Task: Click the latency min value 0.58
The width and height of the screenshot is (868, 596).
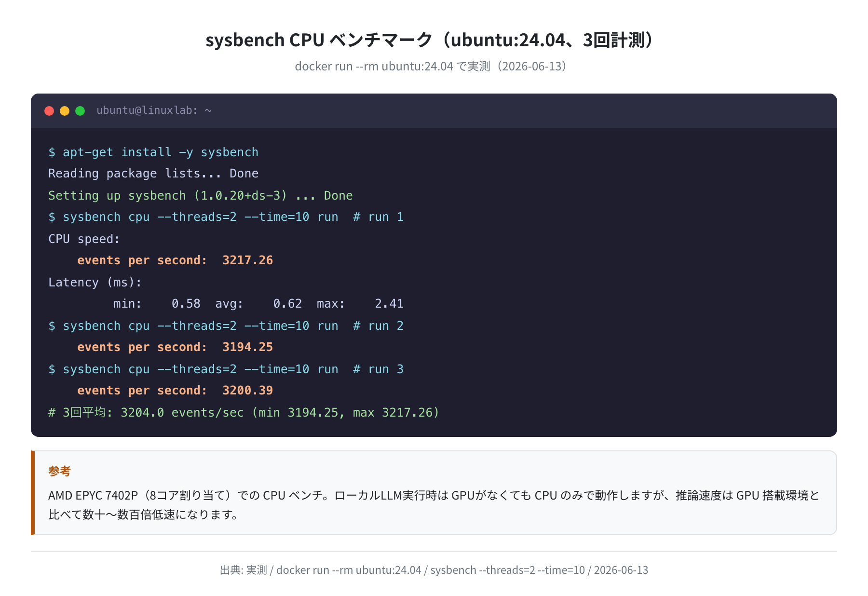Action: pos(186,304)
